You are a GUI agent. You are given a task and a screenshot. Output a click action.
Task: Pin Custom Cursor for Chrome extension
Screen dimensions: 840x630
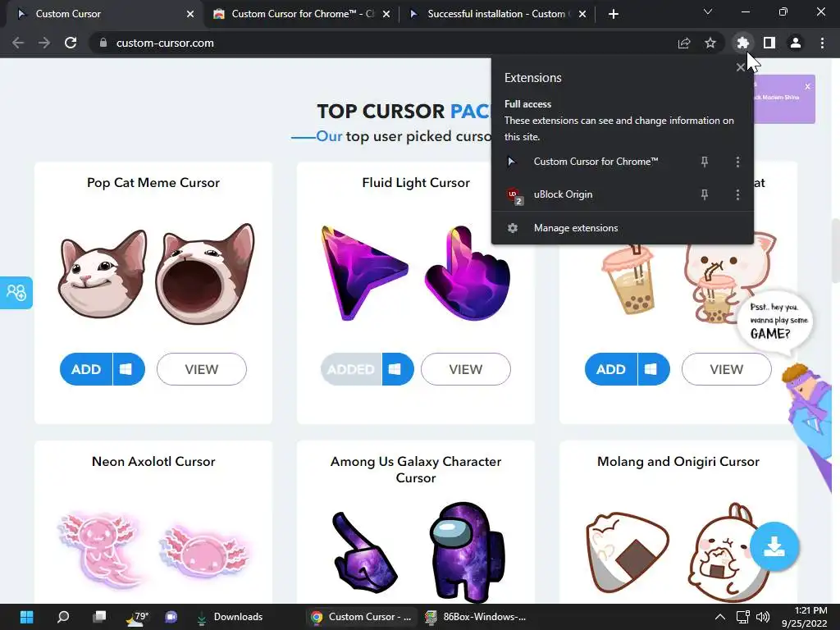[x=705, y=162]
